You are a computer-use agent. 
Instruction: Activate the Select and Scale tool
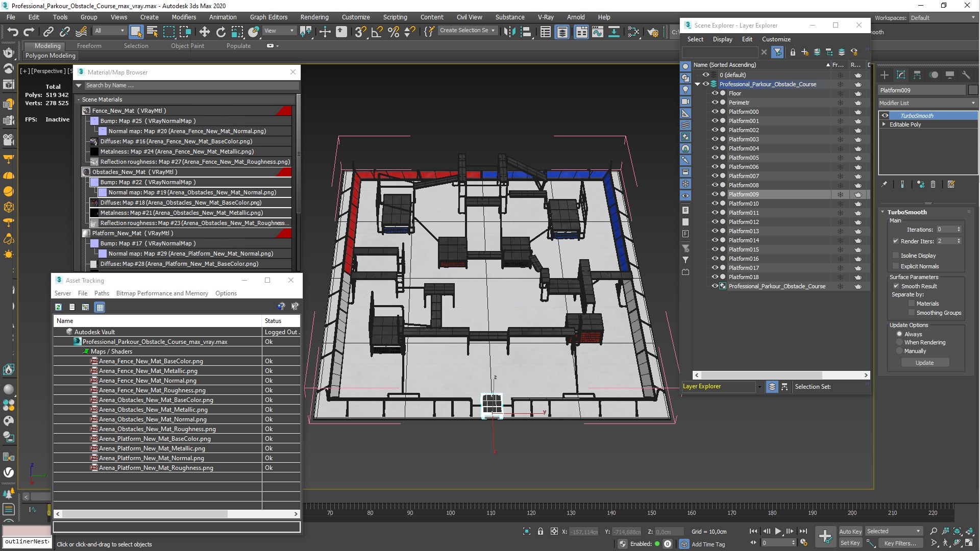(x=237, y=32)
